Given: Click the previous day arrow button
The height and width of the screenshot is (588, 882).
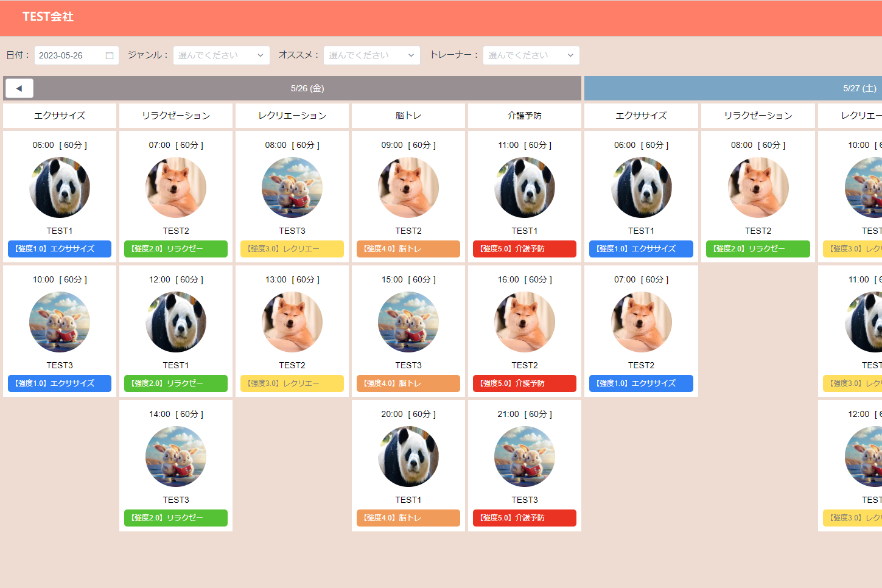Looking at the screenshot, I should coord(19,88).
